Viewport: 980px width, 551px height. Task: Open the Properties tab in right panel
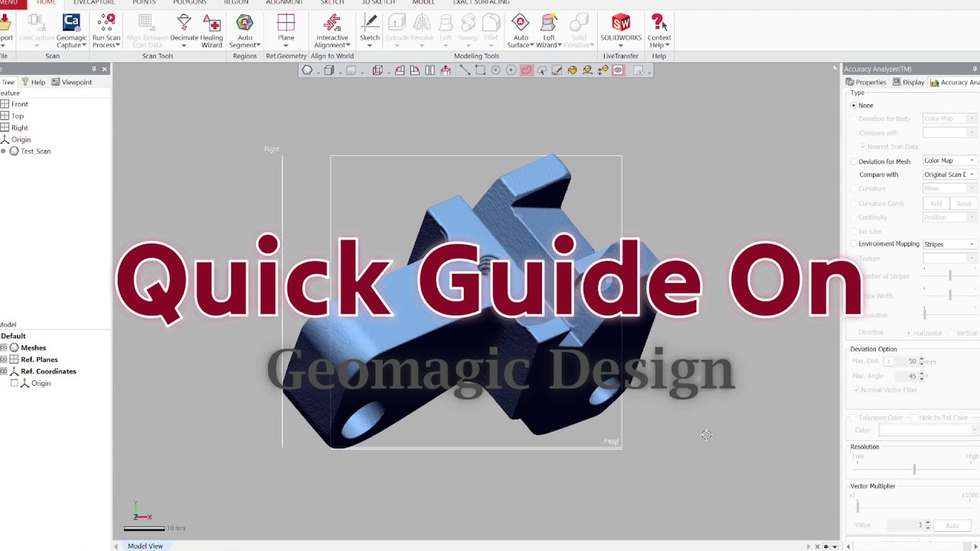[866, 83]
